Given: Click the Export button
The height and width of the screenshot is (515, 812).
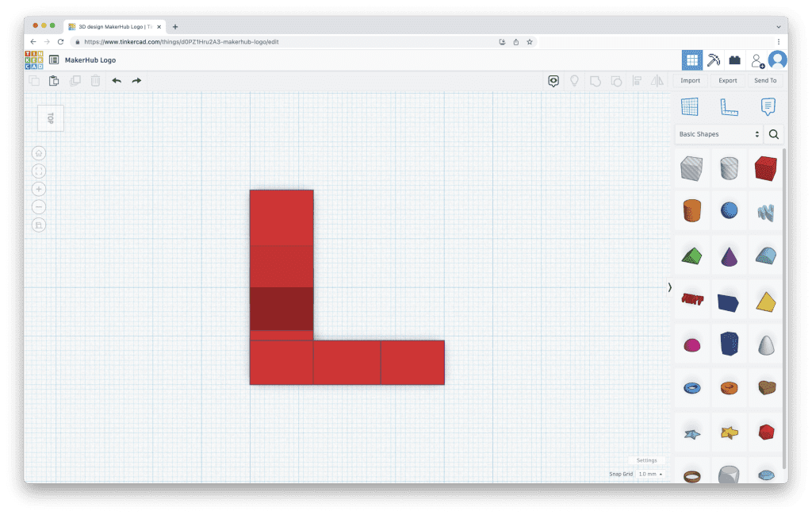Looking at the screenshot, I should click(x=727, y=80).
